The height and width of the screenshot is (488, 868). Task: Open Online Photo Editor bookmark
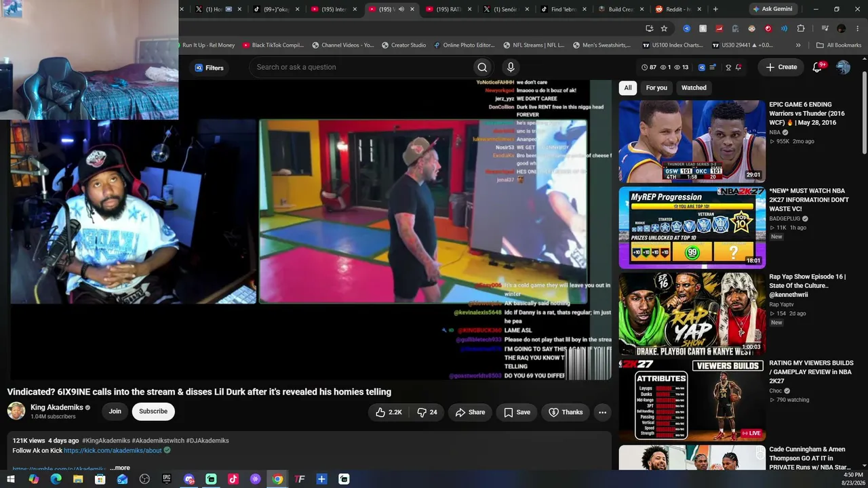click(x=465, y=45)
